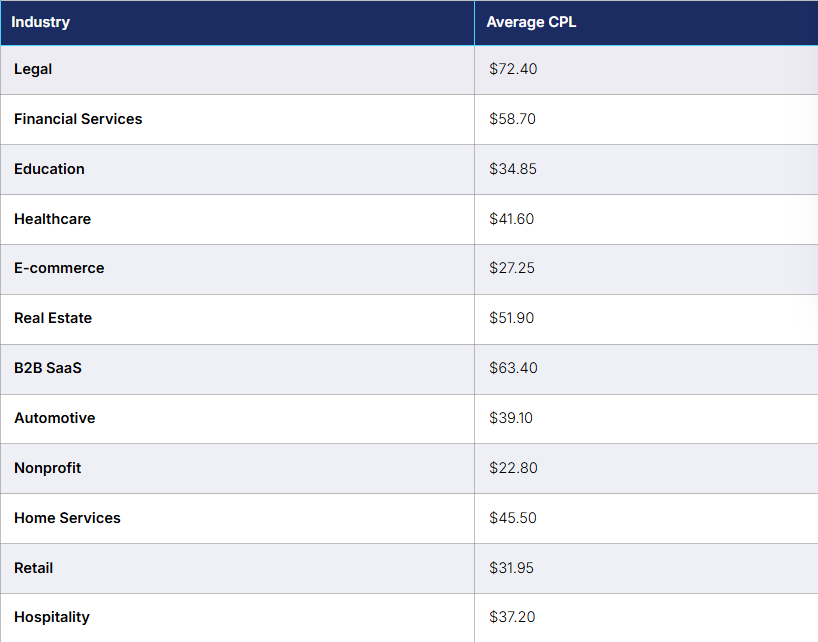Image resolution: width=818 pixels, height=642 pixels.
Task: Select the $37.20 CPL value
Action: (512, 617)
